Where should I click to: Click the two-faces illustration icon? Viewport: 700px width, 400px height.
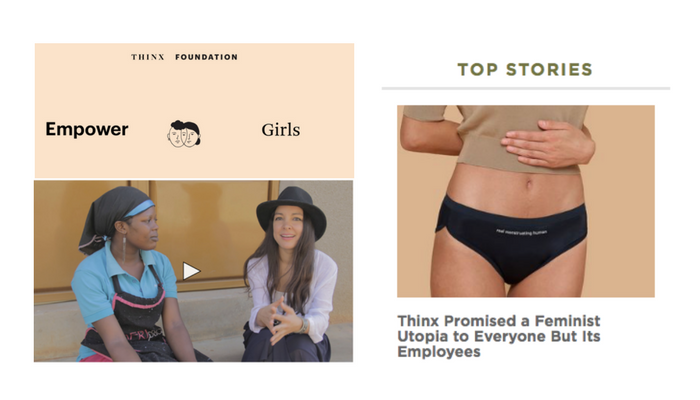pos(184,134)
